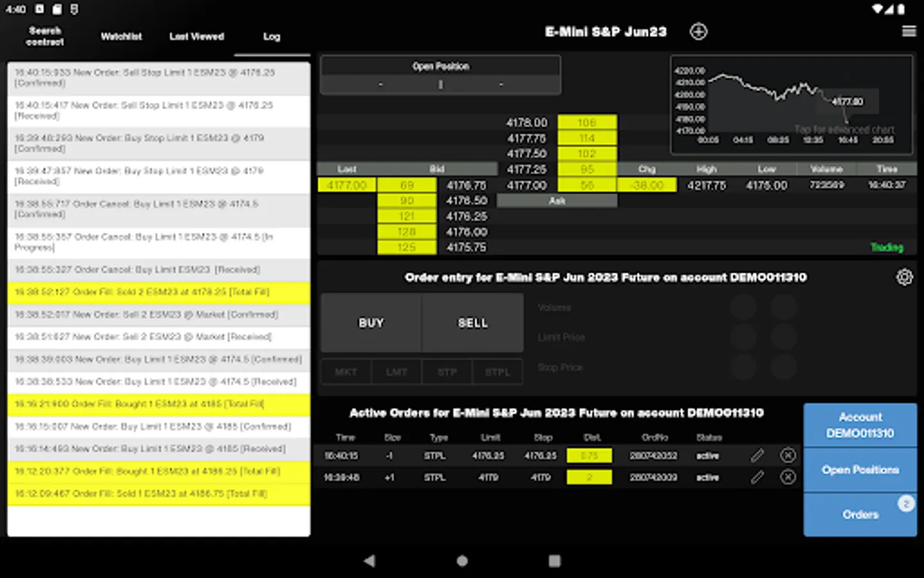
Task: Tap ask price 4177.75 in the ladder
Action: [x=527, y=138]
